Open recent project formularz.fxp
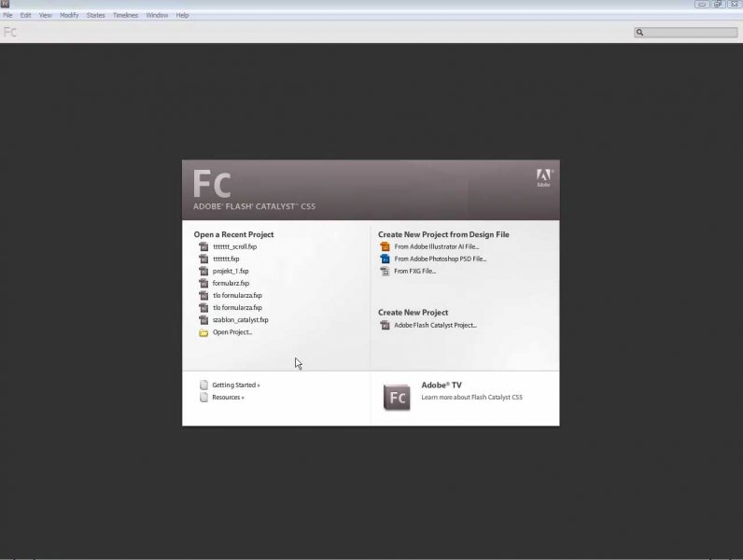Image resolution: width=743 pixels, height=560 pixels. coord(231,284)
